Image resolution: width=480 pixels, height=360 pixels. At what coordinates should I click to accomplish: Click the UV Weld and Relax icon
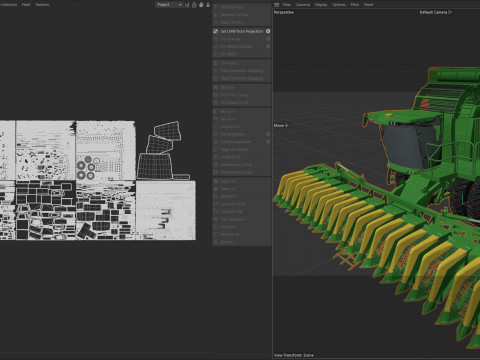click(216, 47)
